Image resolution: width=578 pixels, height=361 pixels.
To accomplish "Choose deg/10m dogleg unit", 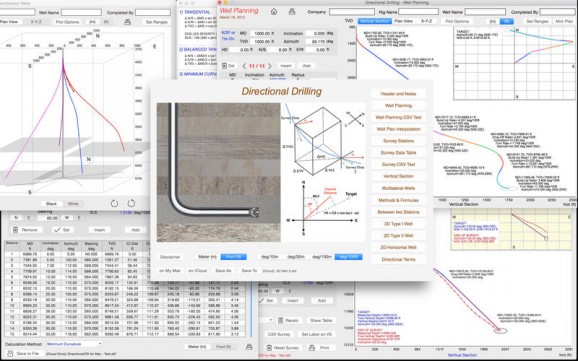I will pos(269,257).
